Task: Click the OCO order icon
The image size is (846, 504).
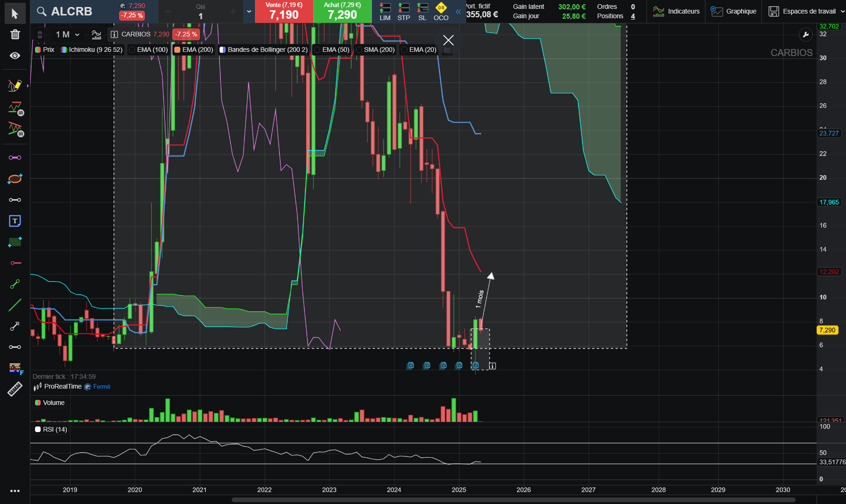Action: pyautogui.click(x=441, y=11)
